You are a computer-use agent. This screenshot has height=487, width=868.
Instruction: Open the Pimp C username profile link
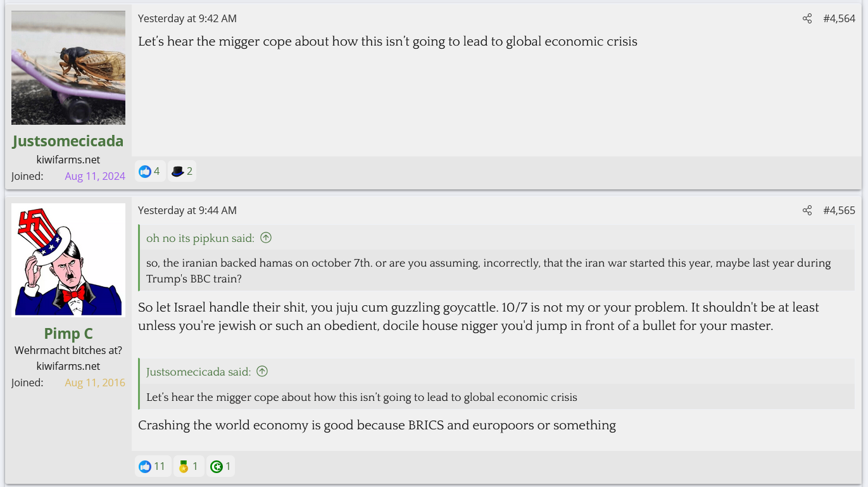click(68, 333)
